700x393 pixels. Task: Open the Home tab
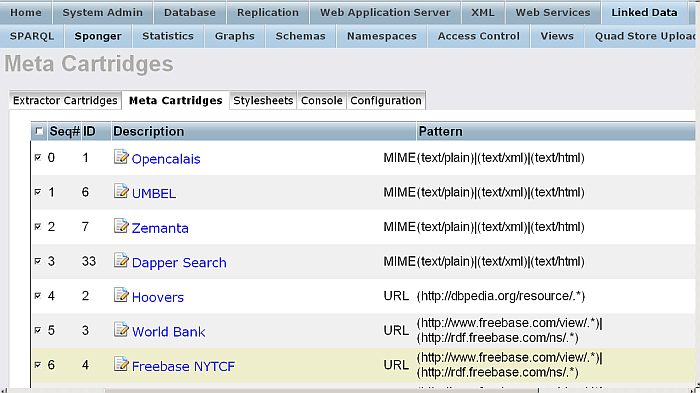click(x=25, y=13)
